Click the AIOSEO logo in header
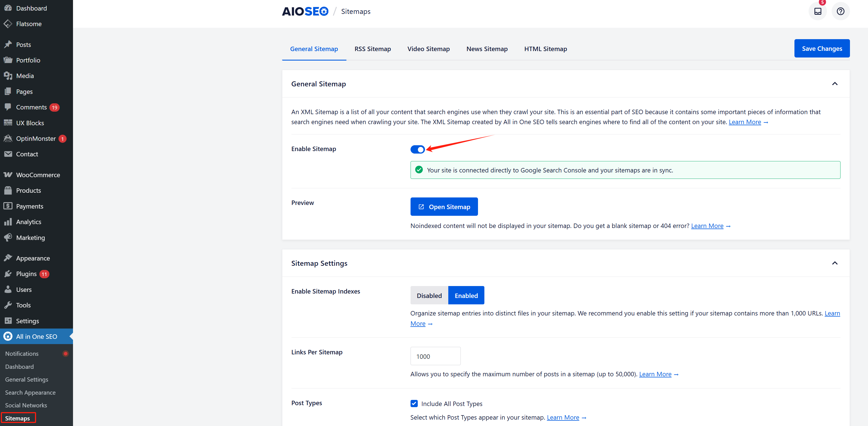Viewport: 868px width, 426px height. click(305, 11)
